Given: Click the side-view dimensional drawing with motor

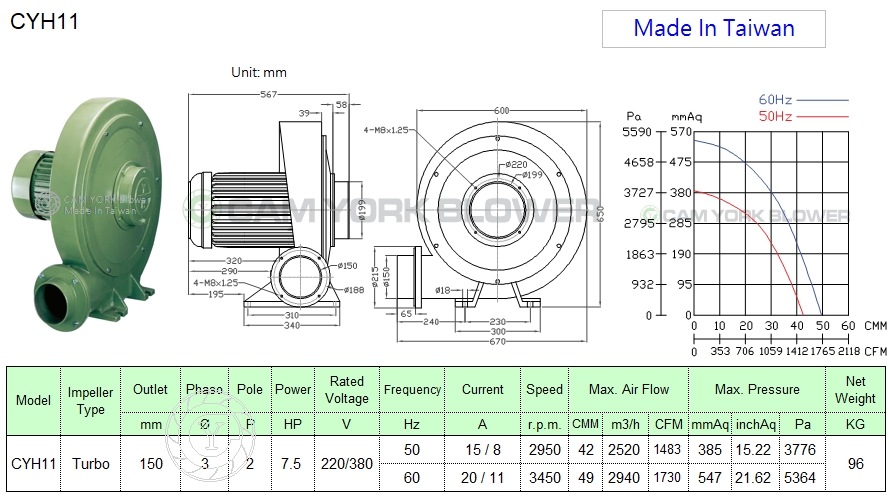Looking at the screenshot, I should point(276,211).
